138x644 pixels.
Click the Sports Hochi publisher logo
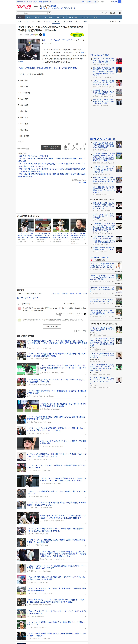pos(77,35)
